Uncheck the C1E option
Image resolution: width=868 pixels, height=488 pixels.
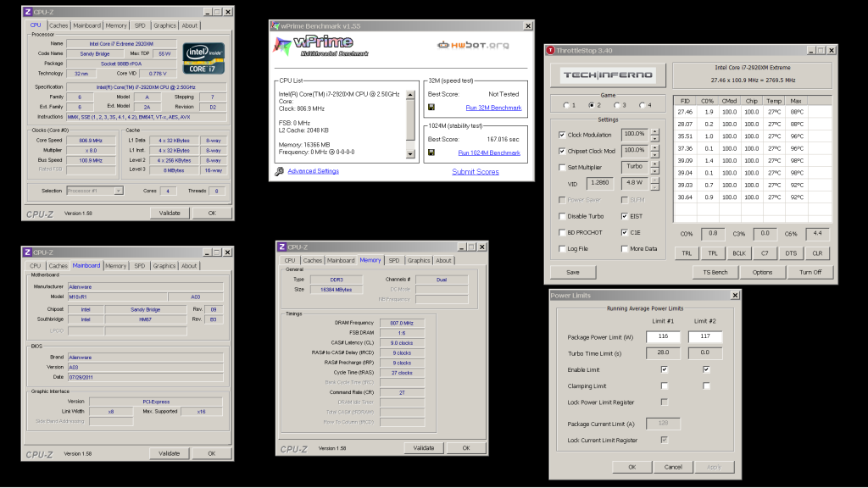coord(625,232)
